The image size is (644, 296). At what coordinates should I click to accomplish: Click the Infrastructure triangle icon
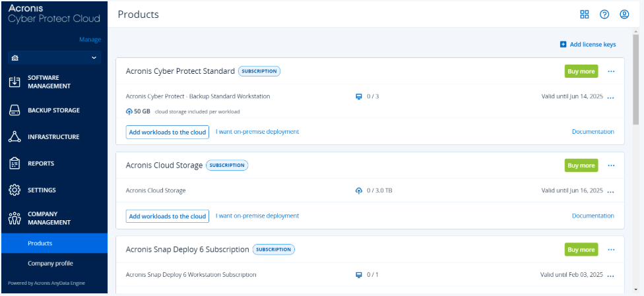15,136
